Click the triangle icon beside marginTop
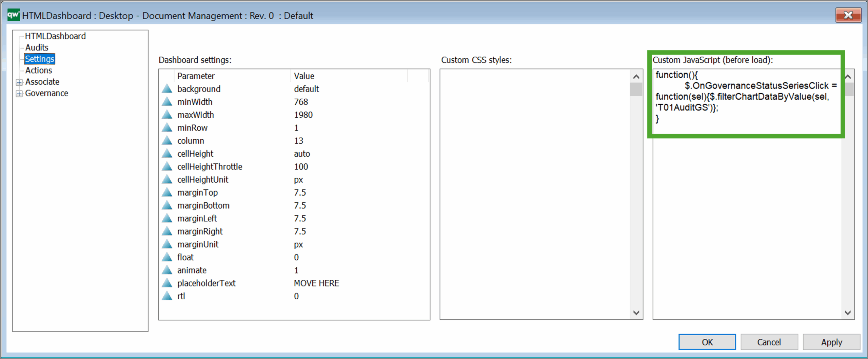Screen dimensions: 868x359 click(167, 193)
